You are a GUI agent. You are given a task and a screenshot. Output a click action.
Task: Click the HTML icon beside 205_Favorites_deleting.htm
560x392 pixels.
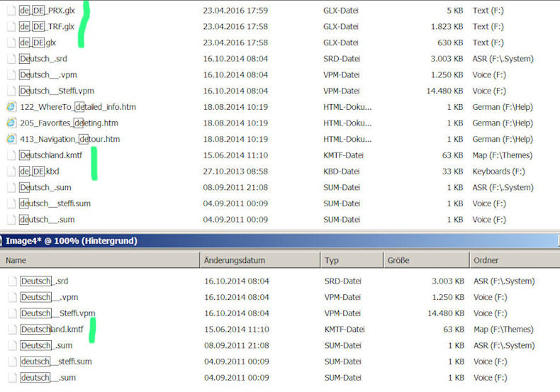point(11,123)
